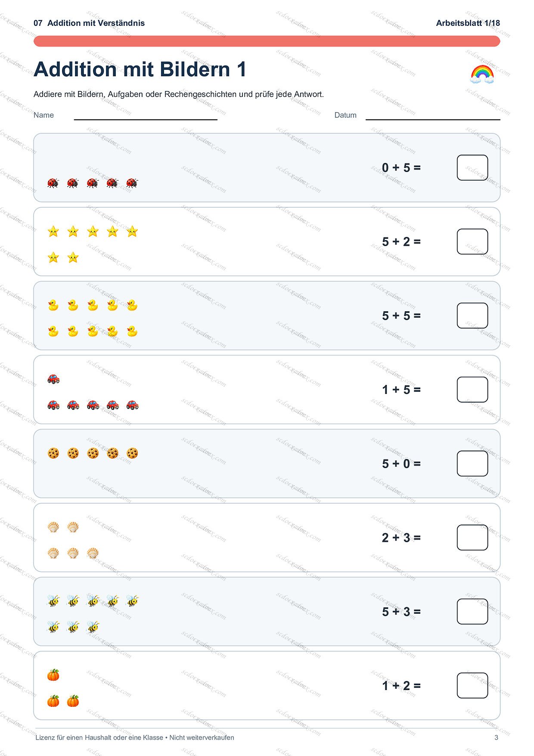Click the first duck in the top row

point(53,306)
